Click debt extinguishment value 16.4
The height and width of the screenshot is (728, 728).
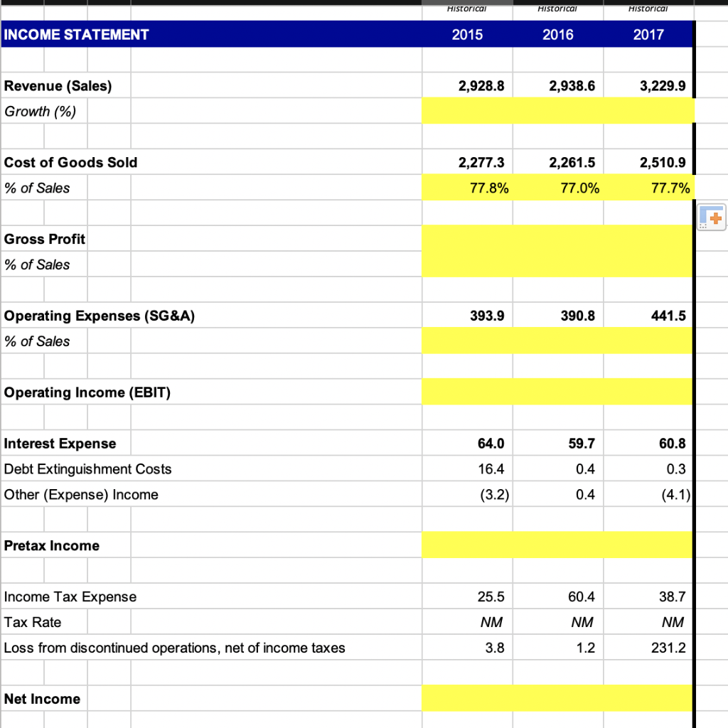[491, 469]
